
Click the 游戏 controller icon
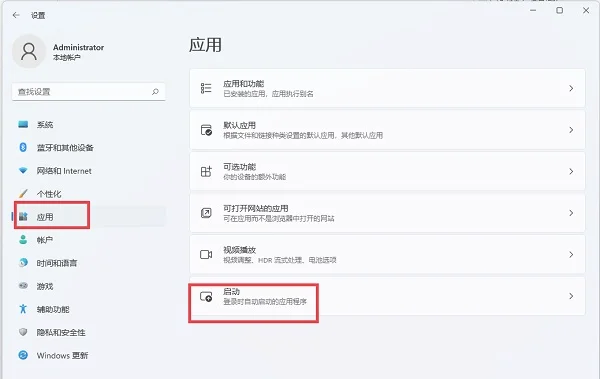click(23, 286)
